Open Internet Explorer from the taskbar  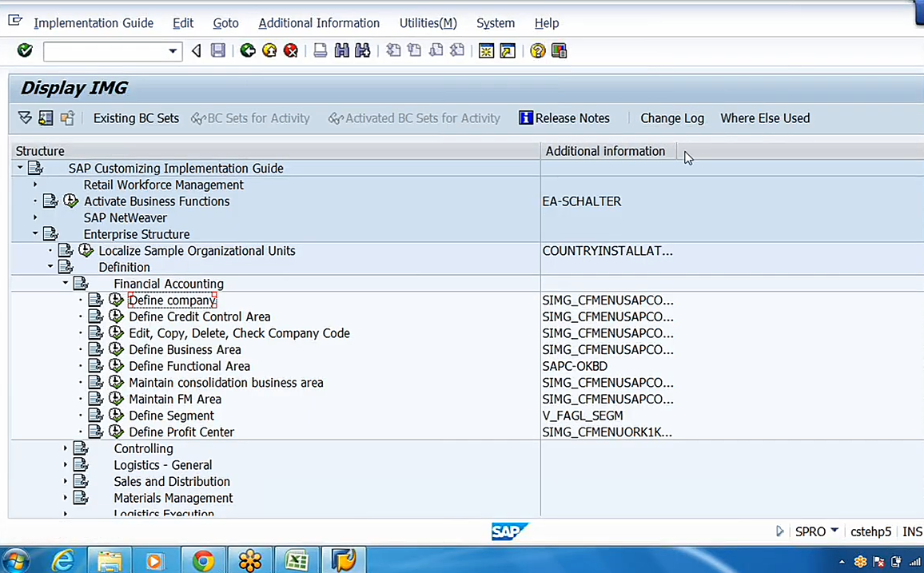click(62, 560)
